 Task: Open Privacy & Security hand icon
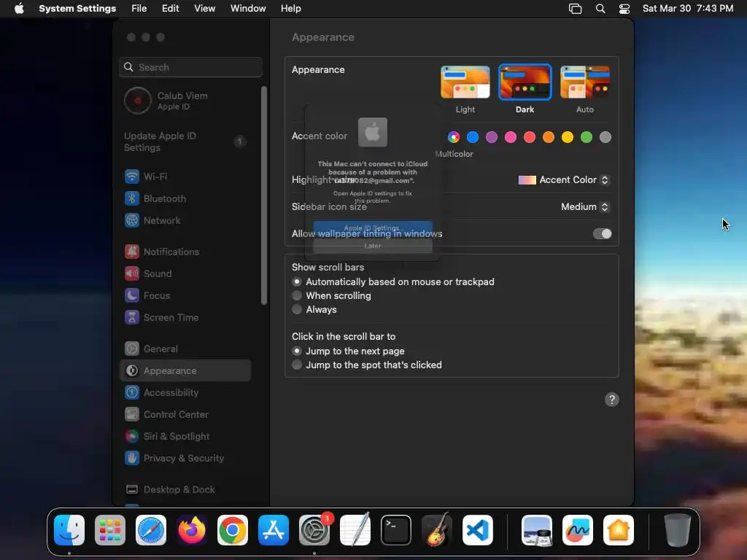(x=132, y=458)
